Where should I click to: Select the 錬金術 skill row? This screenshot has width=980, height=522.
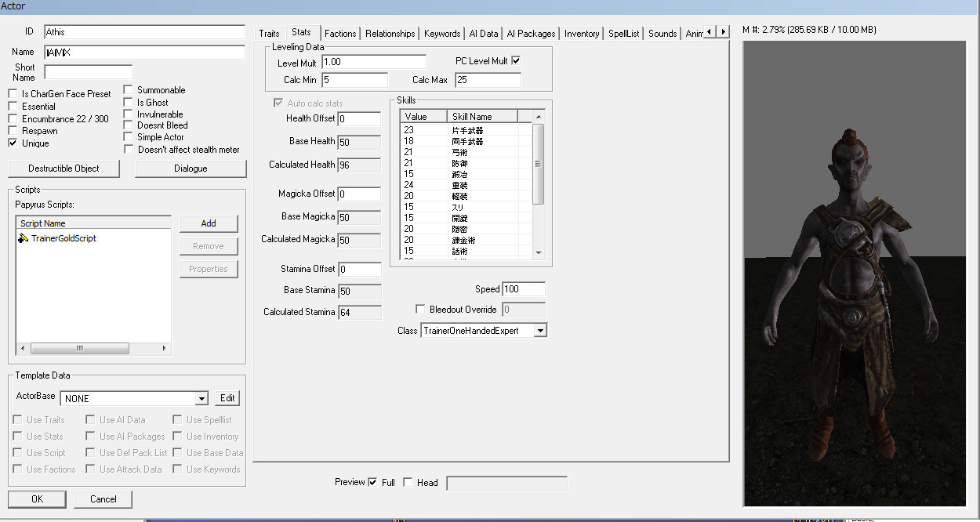tap(466, 241)
